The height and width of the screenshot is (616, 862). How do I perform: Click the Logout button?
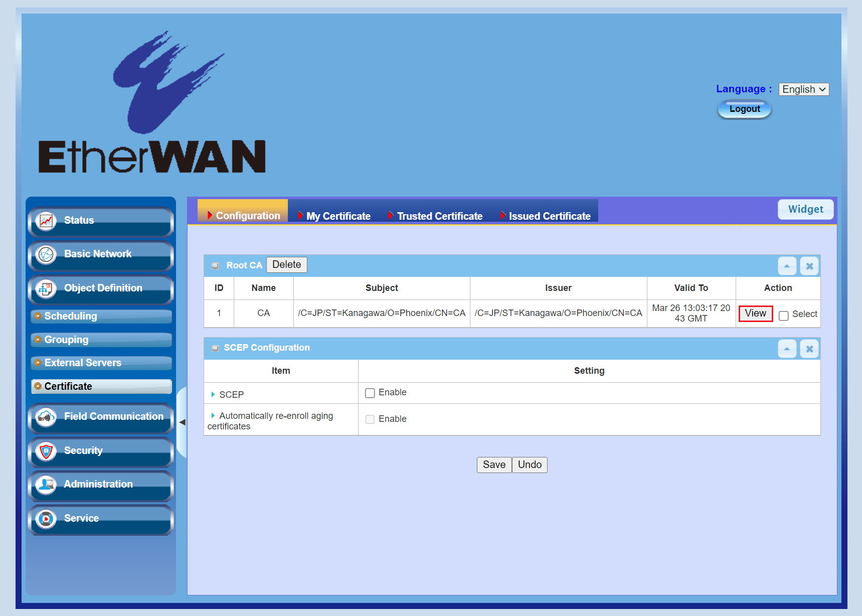pos(745,109)
